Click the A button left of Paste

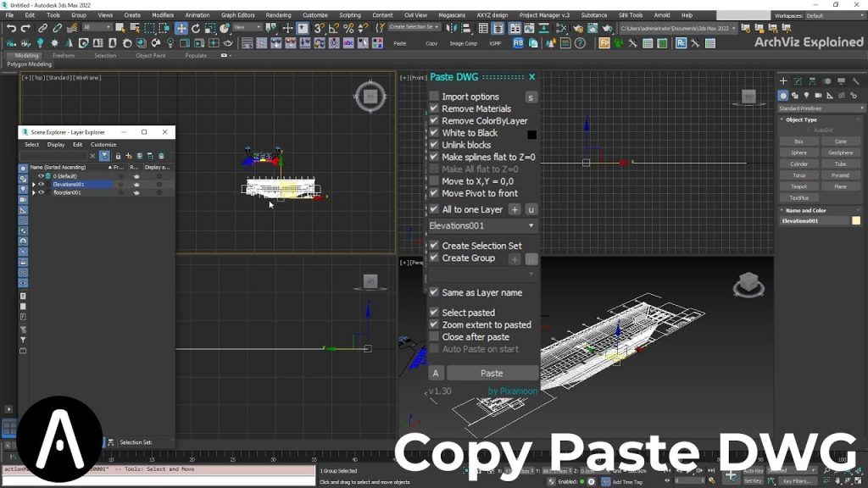(436, 374)
